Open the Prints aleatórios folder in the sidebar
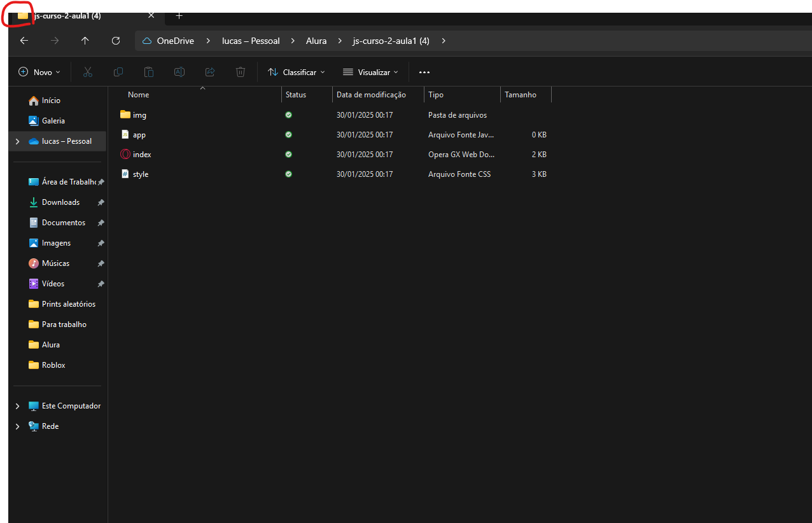The width and height of the screenshot is (812, 523). pos(62,304)
